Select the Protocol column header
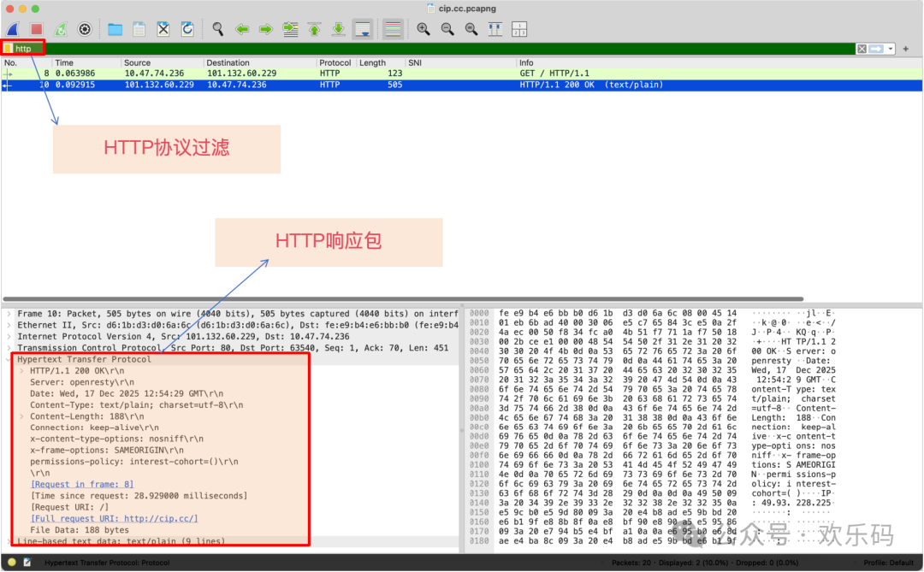The height and width of the screenshot is (572, 924). (335, 62)
